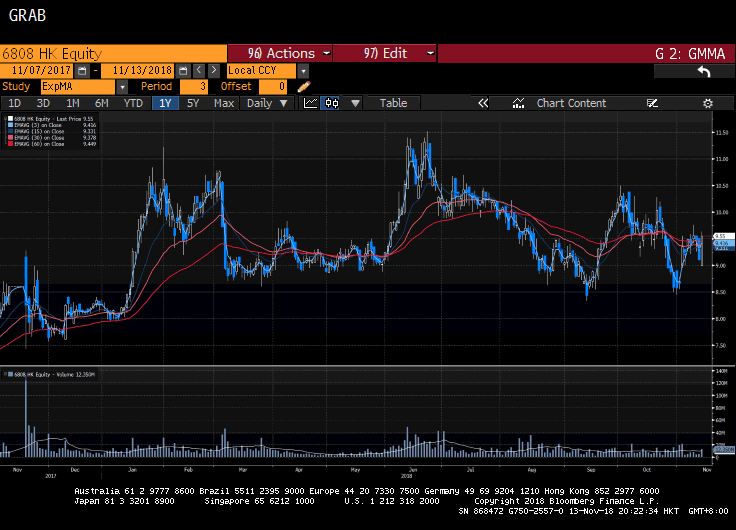Open the Daily periodicity dropdown
736x530 pixels.
pos(267,103)
